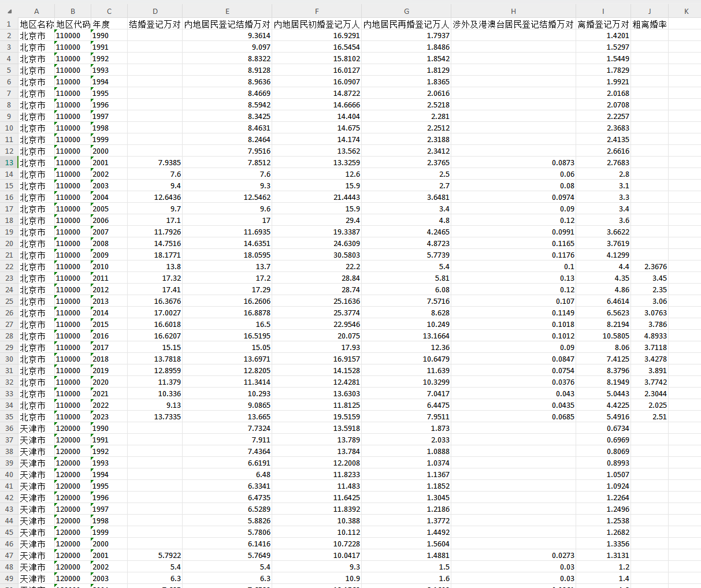Select the cell containing 4.8933
Screen dimensions: 701x588
tap(650, 336)
